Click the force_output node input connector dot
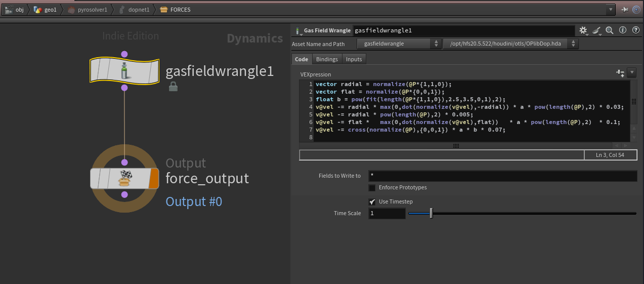The height and width of the screenshot is (284, 644). [124, 162]
